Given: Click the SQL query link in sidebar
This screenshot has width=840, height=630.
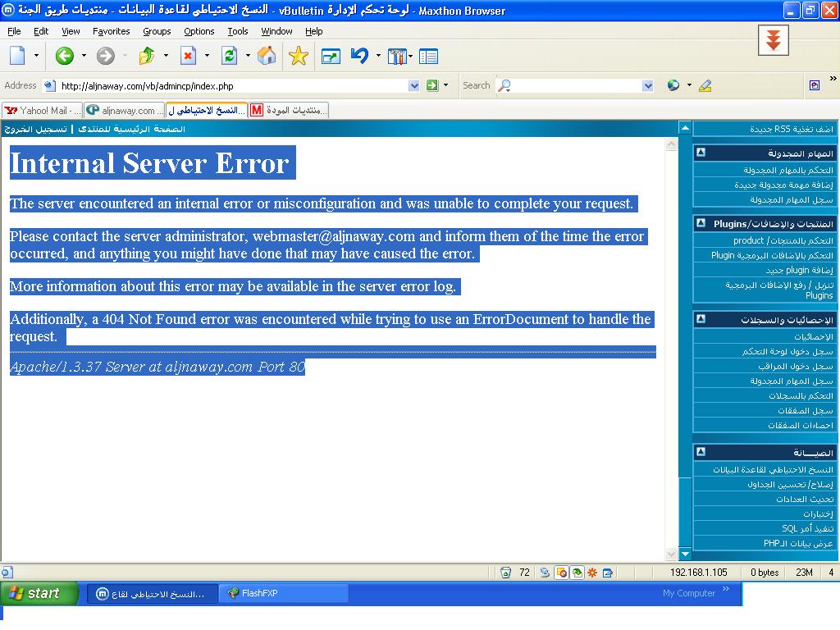Looking at the screenshot, I should 806,528.
